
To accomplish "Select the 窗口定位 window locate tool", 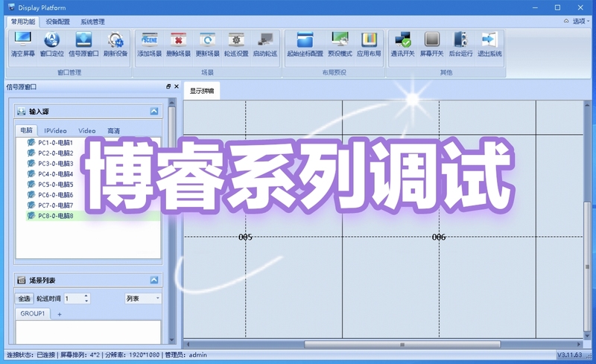I will coord(52,45).
